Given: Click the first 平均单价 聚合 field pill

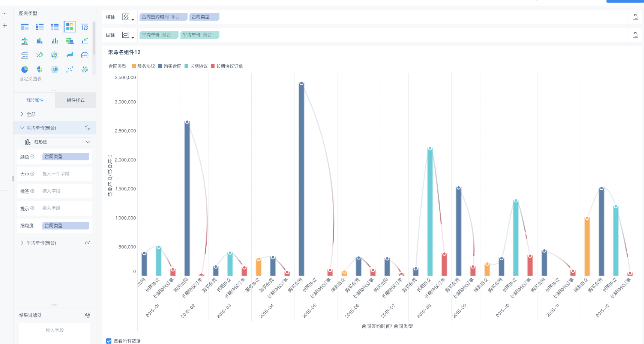Looking at the screenshot, I should point(159,35).
